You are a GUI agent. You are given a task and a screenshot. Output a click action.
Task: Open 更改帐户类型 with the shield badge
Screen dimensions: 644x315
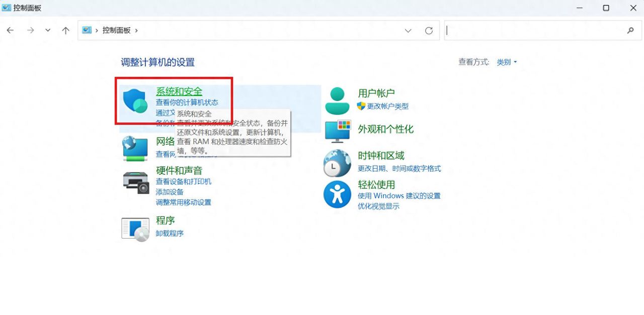click(388, 106)
